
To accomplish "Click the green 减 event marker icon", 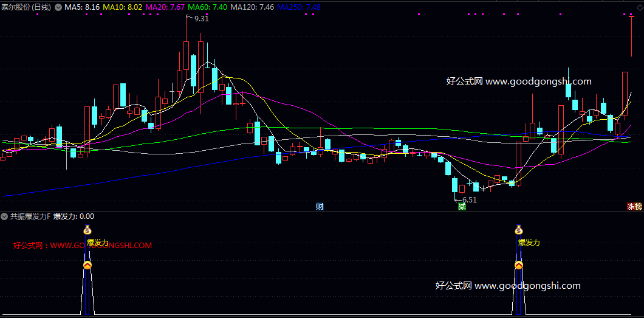I will pyautogui.click(x=462, y=207).
